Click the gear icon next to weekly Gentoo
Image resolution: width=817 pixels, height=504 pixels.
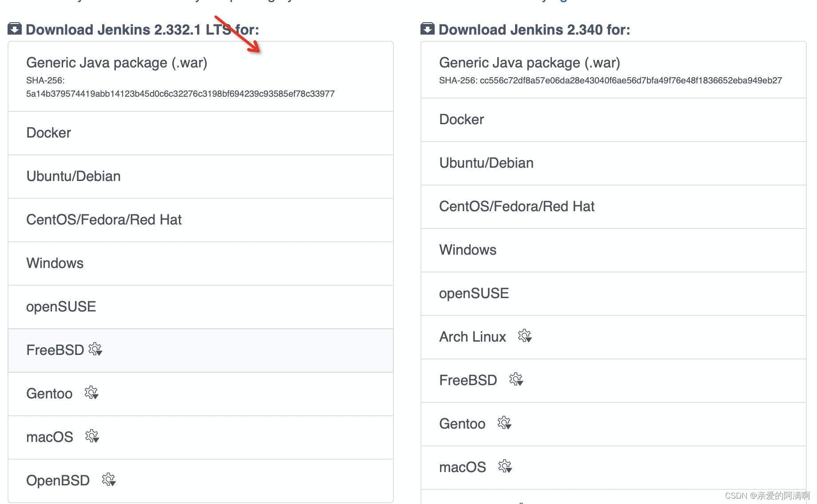(504, 423)
